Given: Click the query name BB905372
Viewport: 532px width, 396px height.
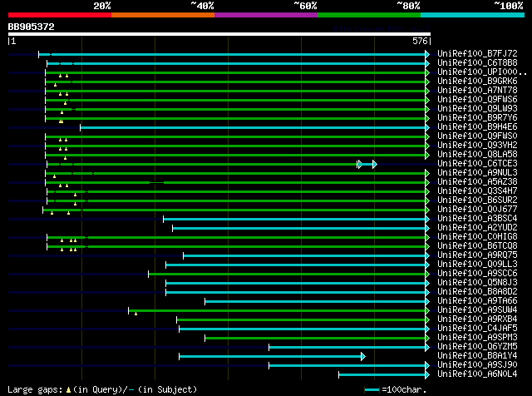Looking at the screenshot, I should 32,27.
